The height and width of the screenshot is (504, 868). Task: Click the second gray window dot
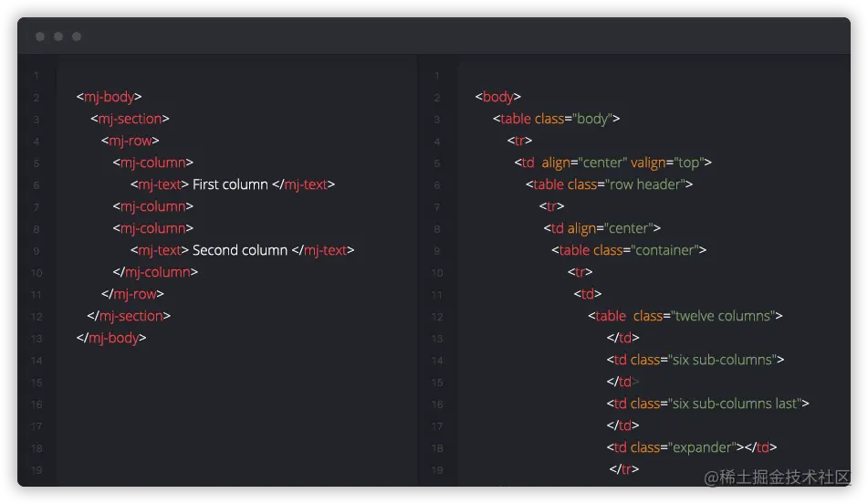[58, 37]
